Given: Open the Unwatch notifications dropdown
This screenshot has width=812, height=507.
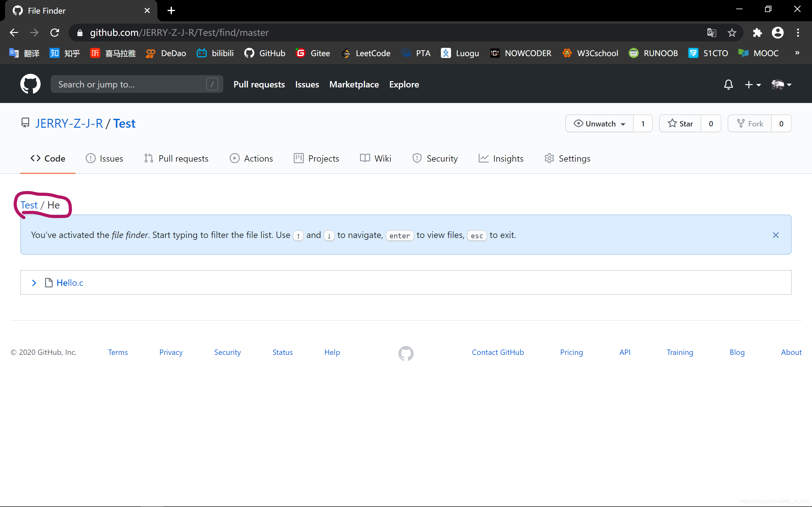Looking at the screenshot, I should point(599,124).
